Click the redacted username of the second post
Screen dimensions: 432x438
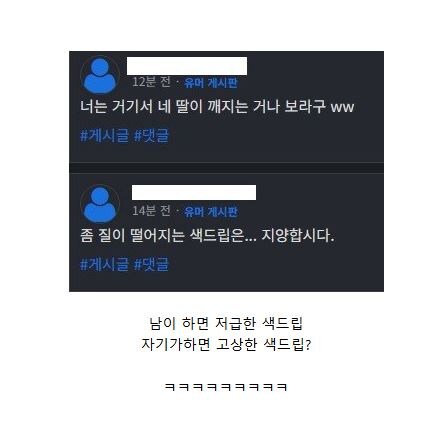194,192
